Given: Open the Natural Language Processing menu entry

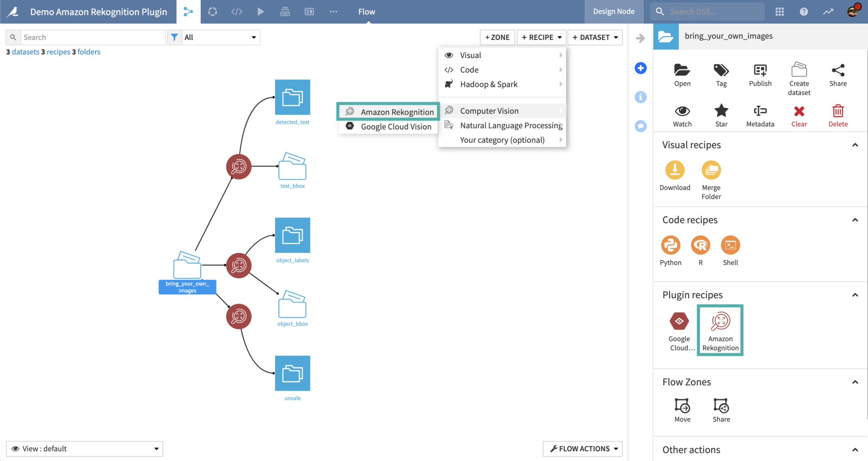Looking at the screenshot, I should click(x=511, y=126).
